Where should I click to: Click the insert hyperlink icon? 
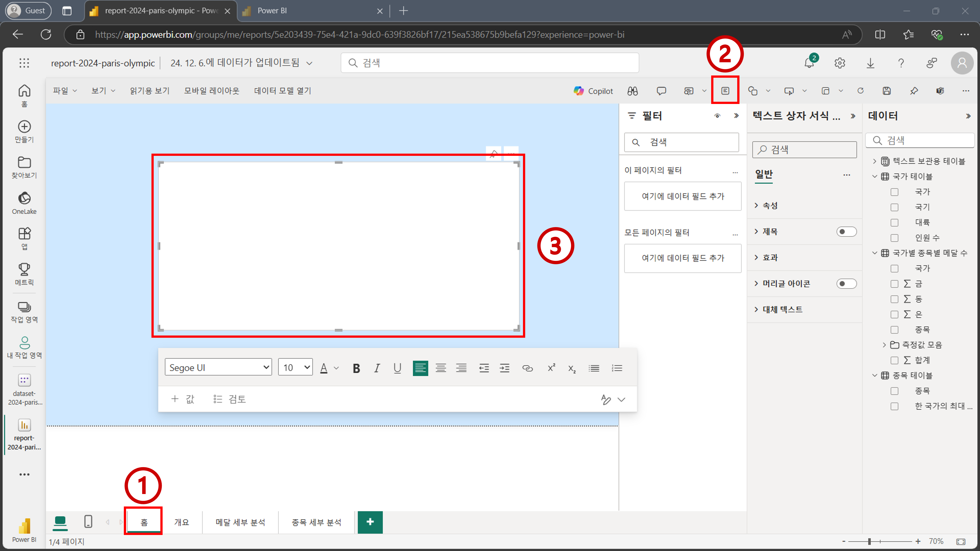[x=527, y=368]
